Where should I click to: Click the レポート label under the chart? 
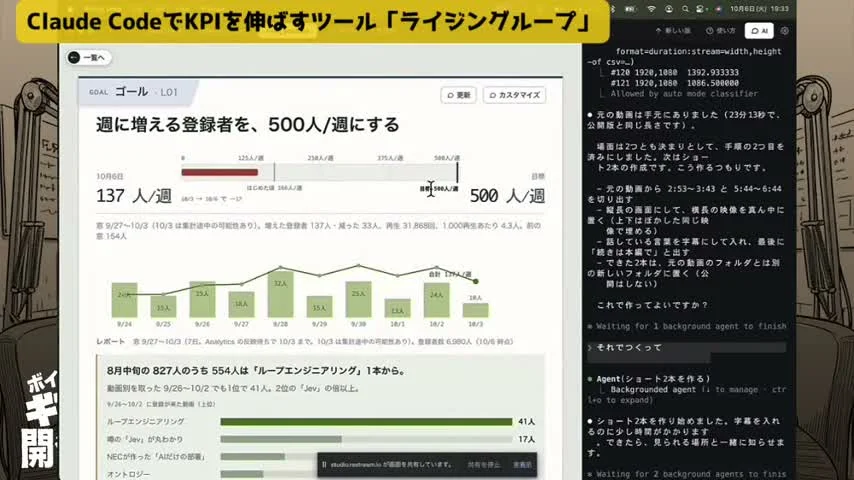(111, 342)
